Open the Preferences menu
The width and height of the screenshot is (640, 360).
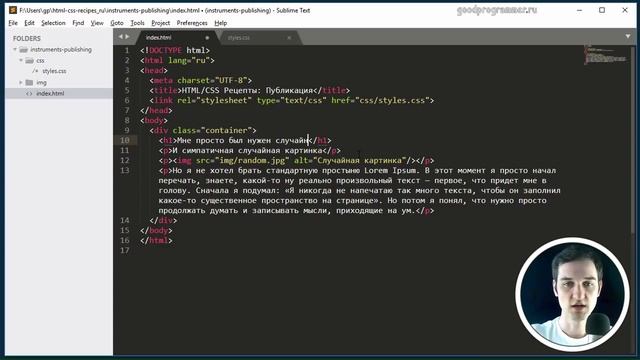pyautogui.click(x=192, y=23)
